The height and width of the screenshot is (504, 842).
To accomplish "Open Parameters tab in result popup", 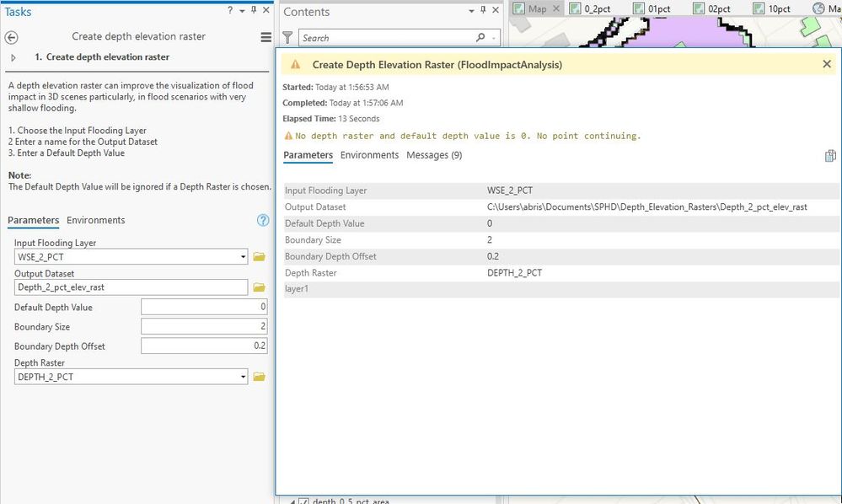I will (308, 155).
